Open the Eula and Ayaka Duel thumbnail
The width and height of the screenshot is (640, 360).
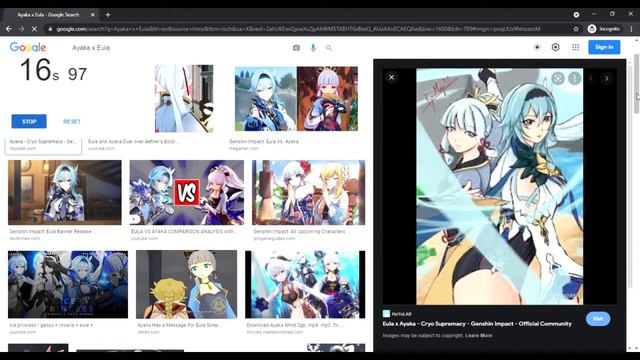pyautogui.click(x=184, y=98)
